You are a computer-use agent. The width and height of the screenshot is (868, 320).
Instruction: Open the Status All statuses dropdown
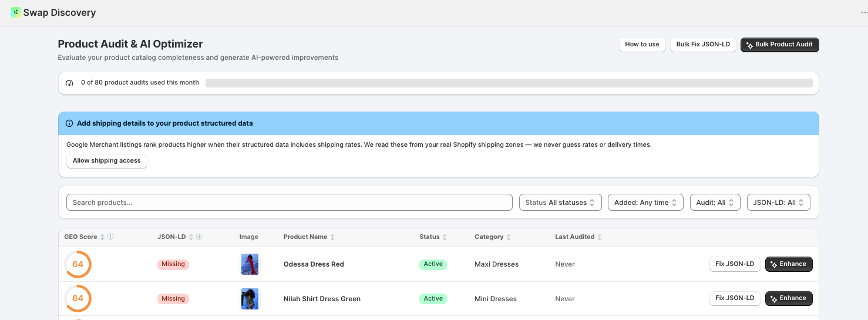pyautogui.click(x=560, y=203)
